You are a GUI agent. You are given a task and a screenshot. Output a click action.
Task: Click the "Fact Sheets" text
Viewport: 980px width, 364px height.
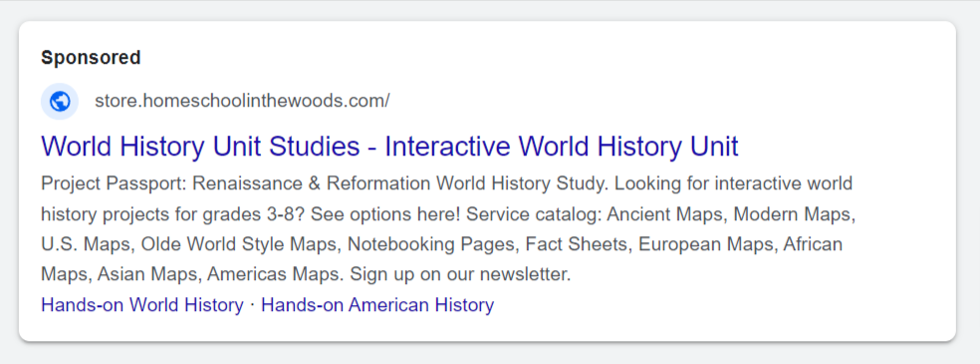pyautogui.click(x=579, y=244)
